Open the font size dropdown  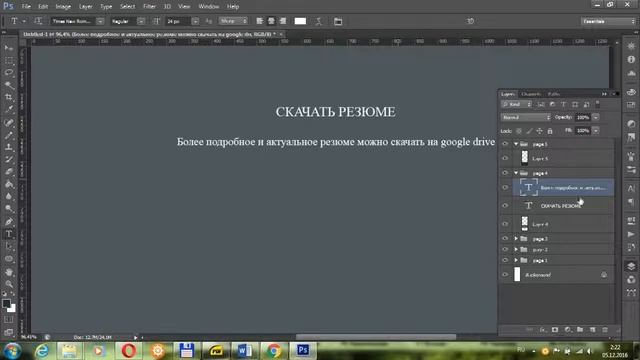tap(195, 21)
